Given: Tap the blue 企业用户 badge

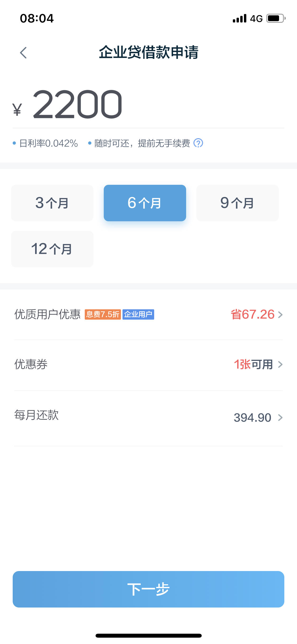Looking at the screenshot, I should click(138, 314).
